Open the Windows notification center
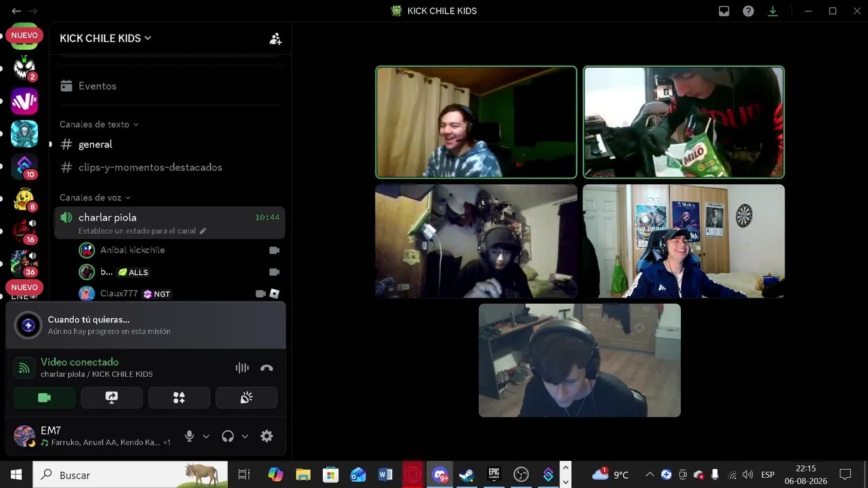868x488 pixels. [x=845, y=474]
